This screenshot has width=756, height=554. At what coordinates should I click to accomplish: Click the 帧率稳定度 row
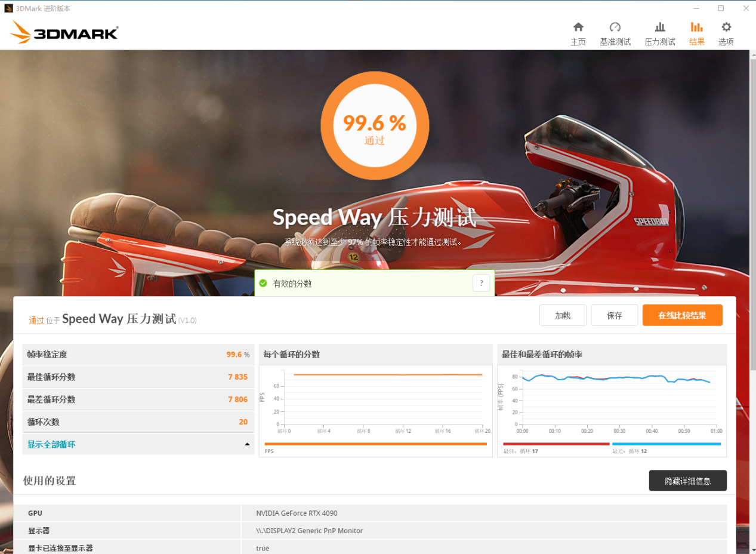[138, 355]
